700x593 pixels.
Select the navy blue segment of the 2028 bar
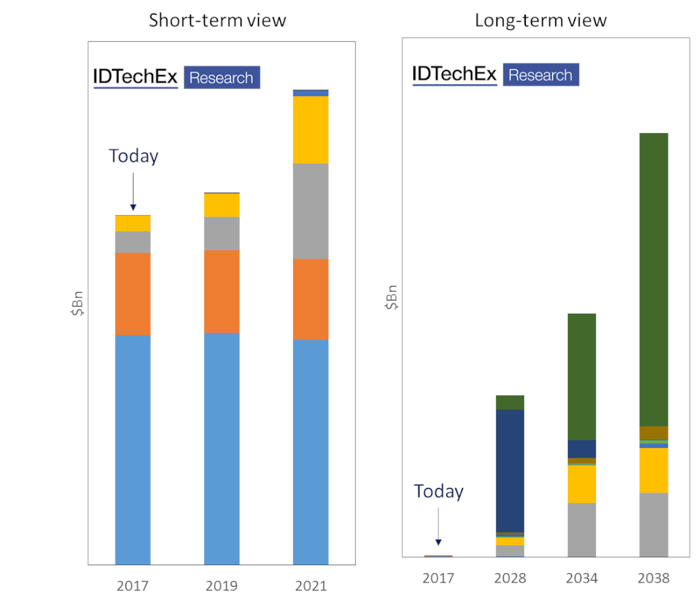coord(510,471)
